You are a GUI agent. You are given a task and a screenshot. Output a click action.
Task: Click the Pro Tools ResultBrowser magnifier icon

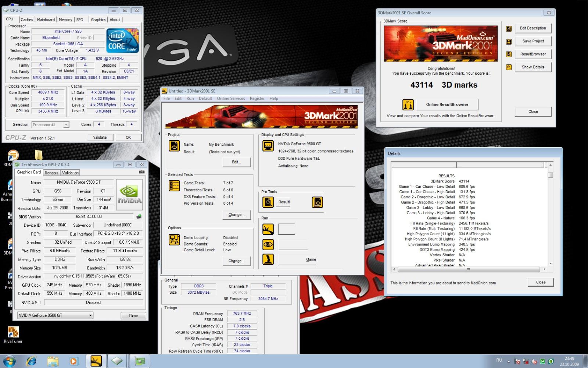click(268, 202)
